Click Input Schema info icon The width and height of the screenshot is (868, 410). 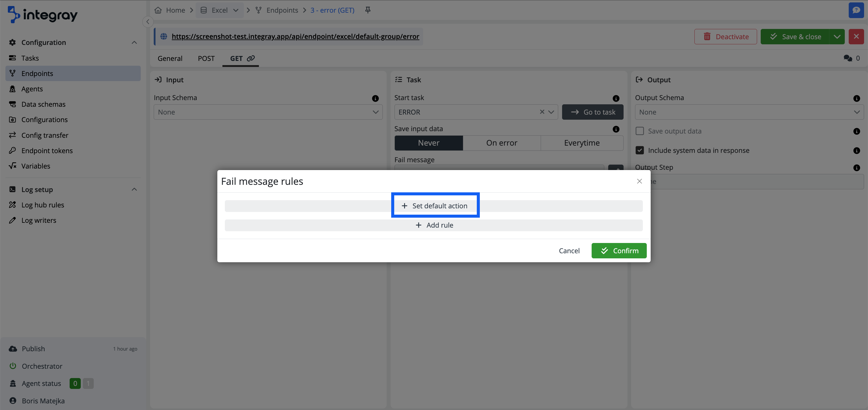tap(375, 98)
